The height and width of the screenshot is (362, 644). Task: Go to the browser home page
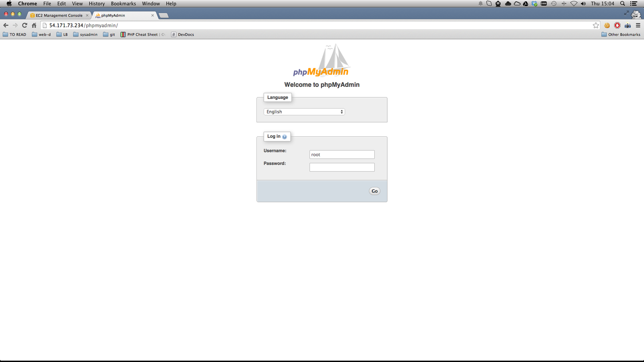(x=34, y=25)
